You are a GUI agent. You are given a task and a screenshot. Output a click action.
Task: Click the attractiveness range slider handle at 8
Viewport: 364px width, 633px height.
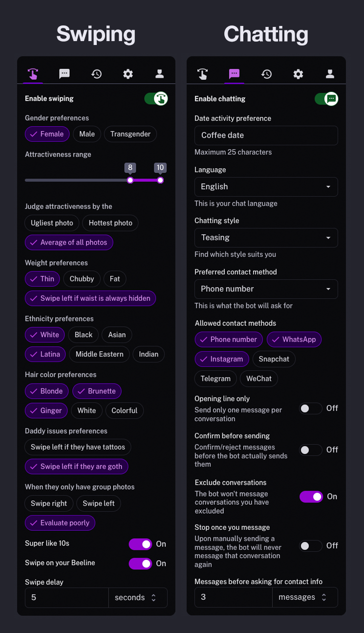[x=130, y=180]
